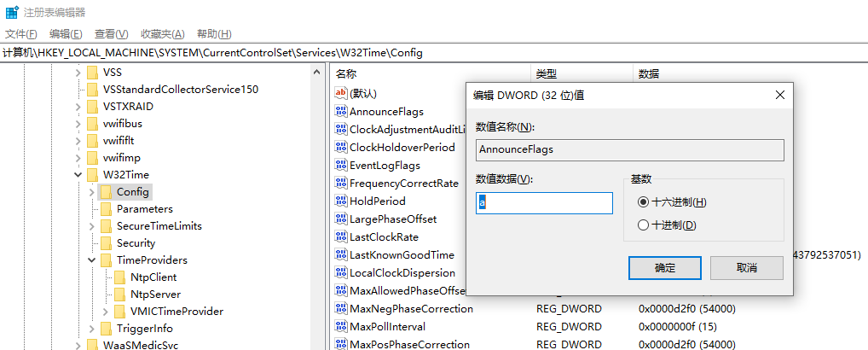Viewport: 868px width, 350px height.
Task: Click the LargePhaseOffset value icon
Action: coord(341,219)
